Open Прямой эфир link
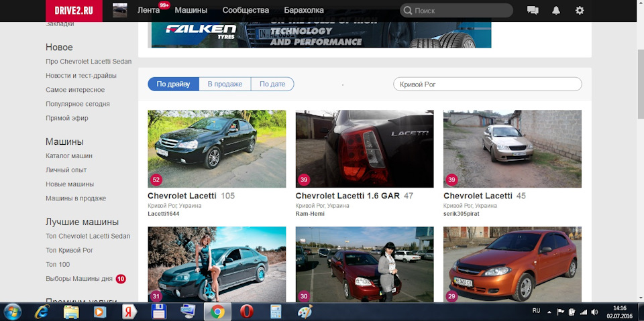Image resolution: width=644 pixels, height=321 pixels. [x=67, y=118]
